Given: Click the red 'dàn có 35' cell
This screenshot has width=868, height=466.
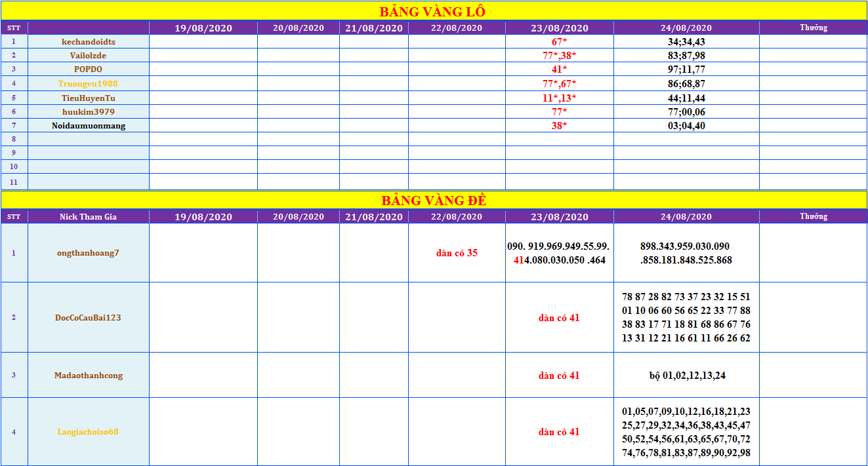Looking at the screenshot, I should [457, 253].
